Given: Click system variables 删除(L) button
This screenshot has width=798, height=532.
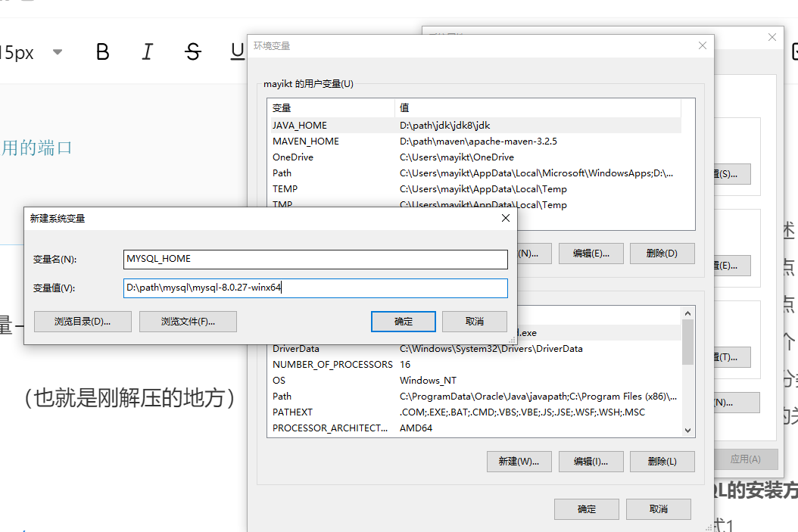Looking at the screenshot, I should point(662,462).
